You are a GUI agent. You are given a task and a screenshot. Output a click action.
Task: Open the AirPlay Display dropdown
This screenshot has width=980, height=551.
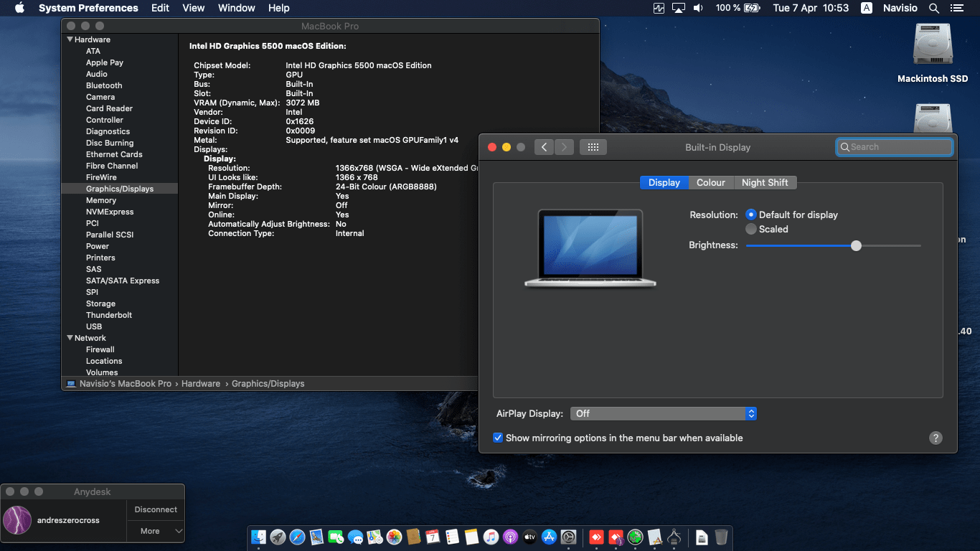[664, 413]
